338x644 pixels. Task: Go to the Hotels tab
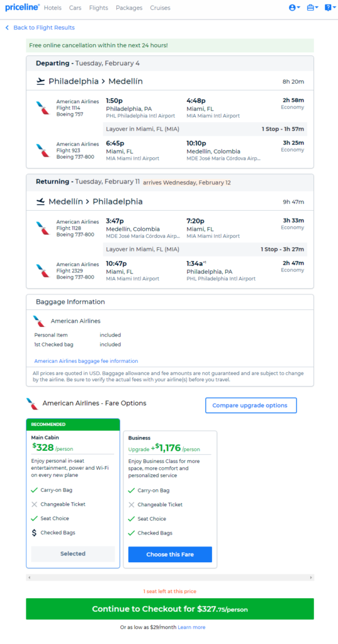click(x=53, y=8)
